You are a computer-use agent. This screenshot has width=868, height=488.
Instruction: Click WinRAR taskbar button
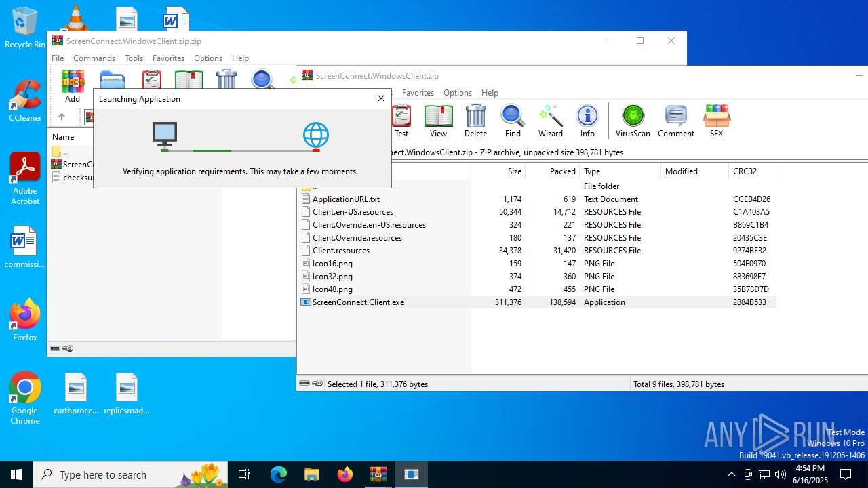tap(378, 474)
